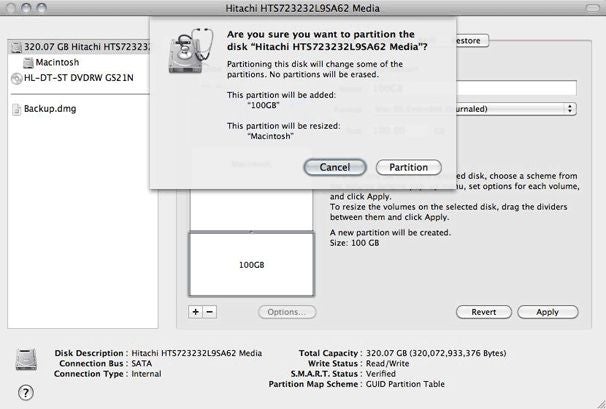Click the DVDRW optical drive icon
606x409 pixels.
(x=17, y=78)
